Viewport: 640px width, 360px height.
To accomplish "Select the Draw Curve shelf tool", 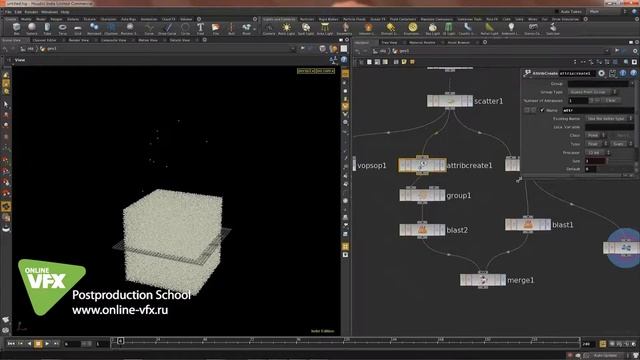I will [167, 29].
